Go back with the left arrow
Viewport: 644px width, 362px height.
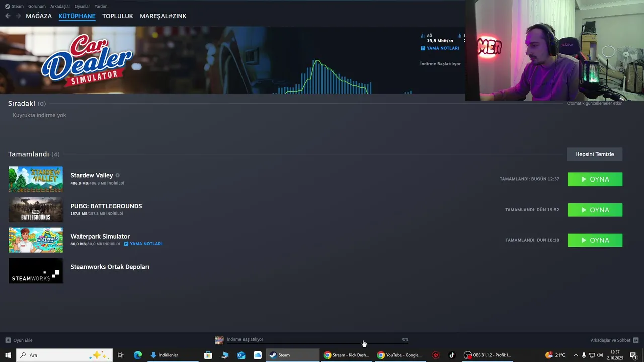(x=8, y=16)
